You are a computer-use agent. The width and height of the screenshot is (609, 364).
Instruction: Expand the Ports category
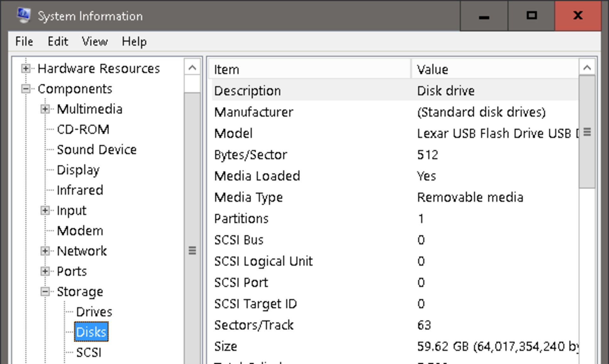click(x=45, y=271)
